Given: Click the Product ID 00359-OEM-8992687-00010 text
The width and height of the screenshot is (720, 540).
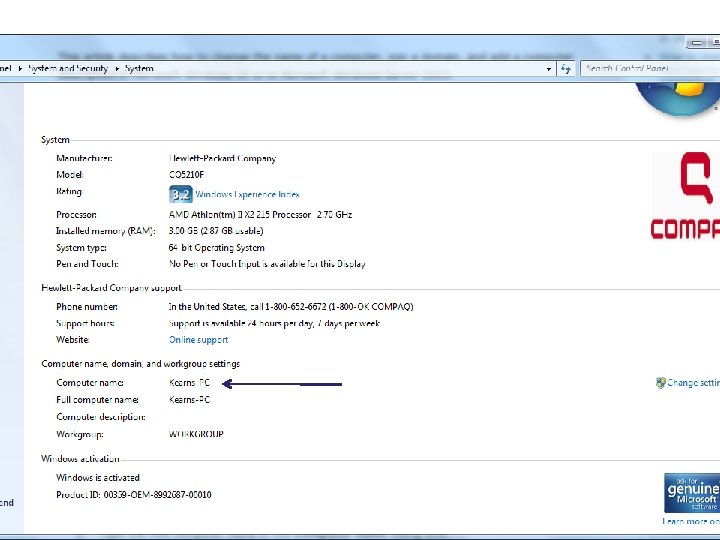Looking at the screenshot, I should pyautogui.click(x=134, y=495).
